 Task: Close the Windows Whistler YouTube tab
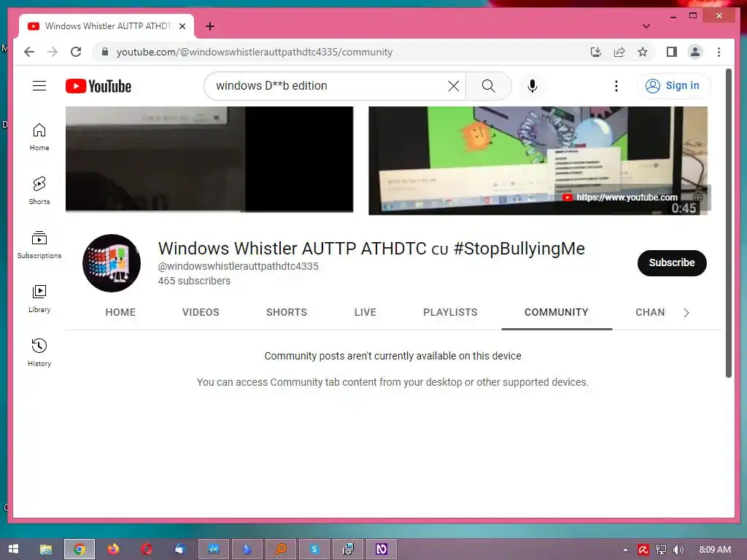182,26
